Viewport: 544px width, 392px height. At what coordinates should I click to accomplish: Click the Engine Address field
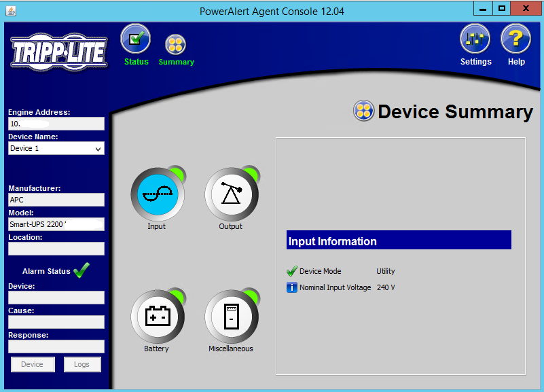(56, 124)
